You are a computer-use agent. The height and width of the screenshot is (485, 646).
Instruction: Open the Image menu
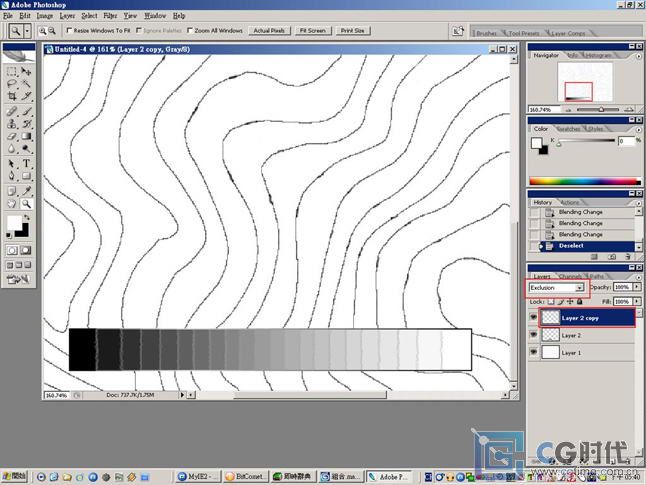[x=44, y=16]
